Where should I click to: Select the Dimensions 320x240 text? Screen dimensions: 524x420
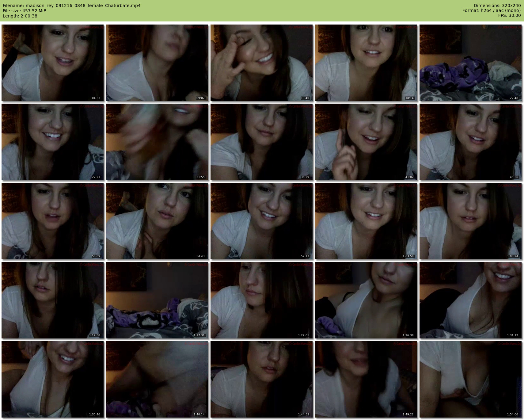tap(497, 6)
